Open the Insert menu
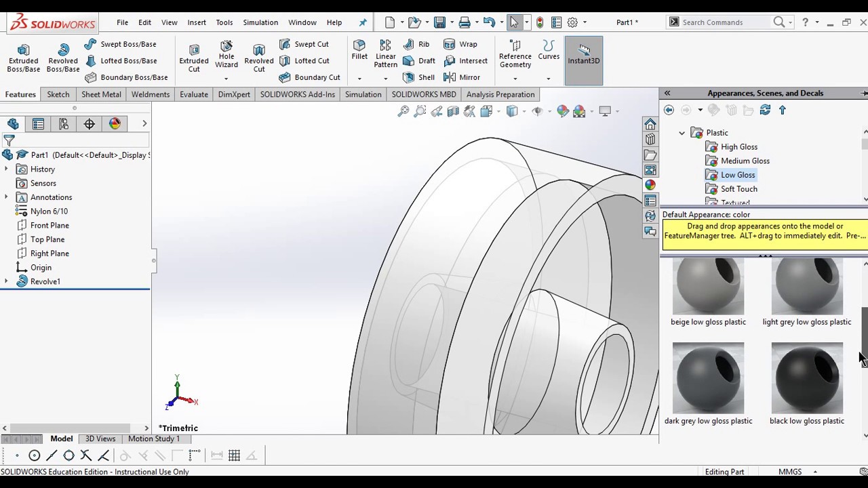 pos(197,22)
